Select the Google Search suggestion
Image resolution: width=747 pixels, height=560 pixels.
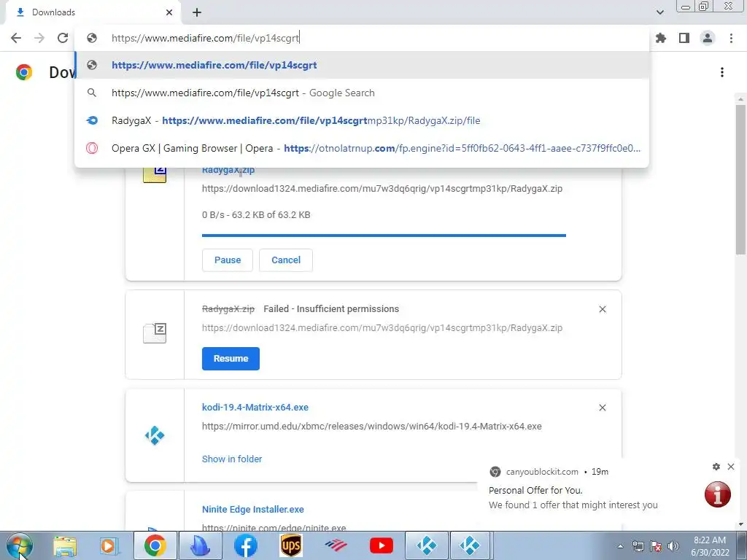362,93
